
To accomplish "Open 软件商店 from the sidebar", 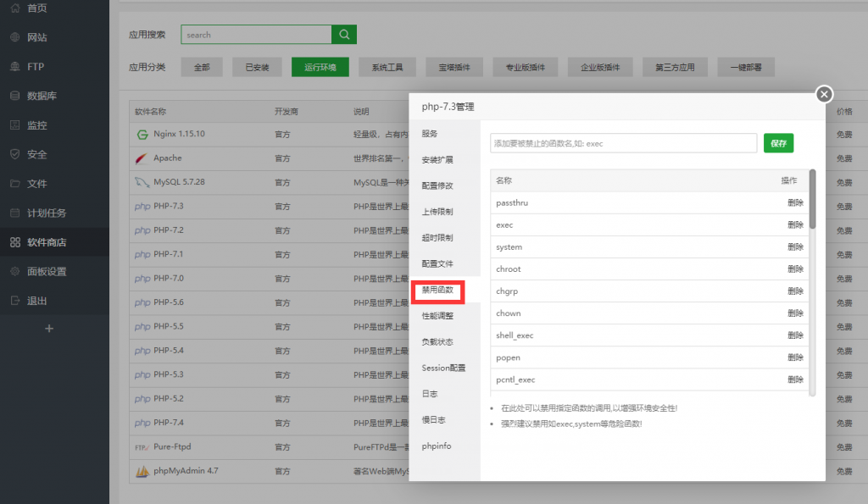I will (x=47, y=242).
